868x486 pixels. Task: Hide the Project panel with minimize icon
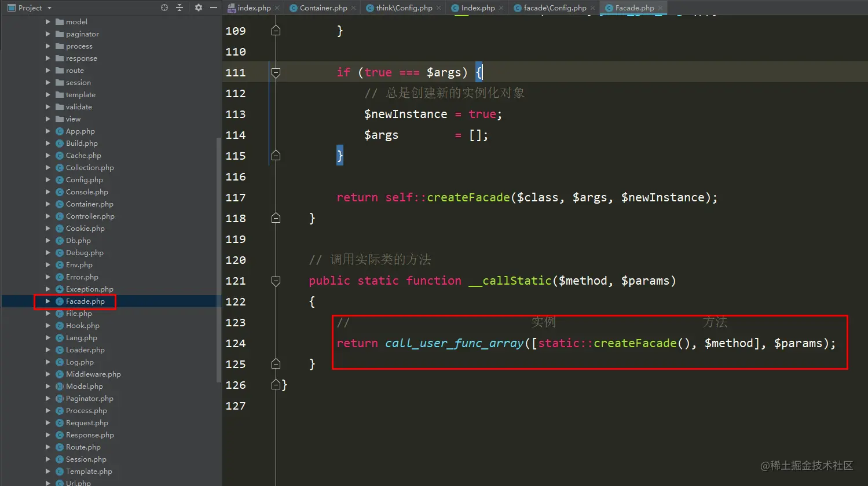click(214, 8)
